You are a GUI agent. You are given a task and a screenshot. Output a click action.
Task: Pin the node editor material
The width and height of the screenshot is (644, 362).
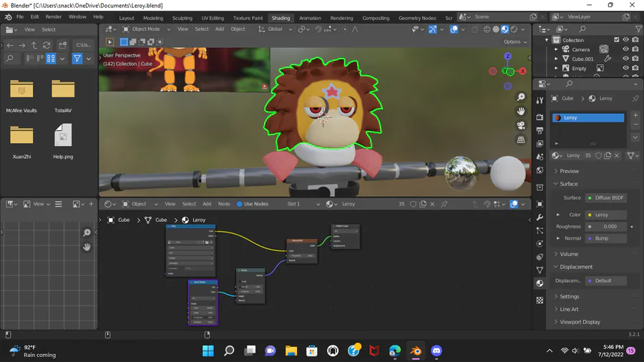(444, 204)
